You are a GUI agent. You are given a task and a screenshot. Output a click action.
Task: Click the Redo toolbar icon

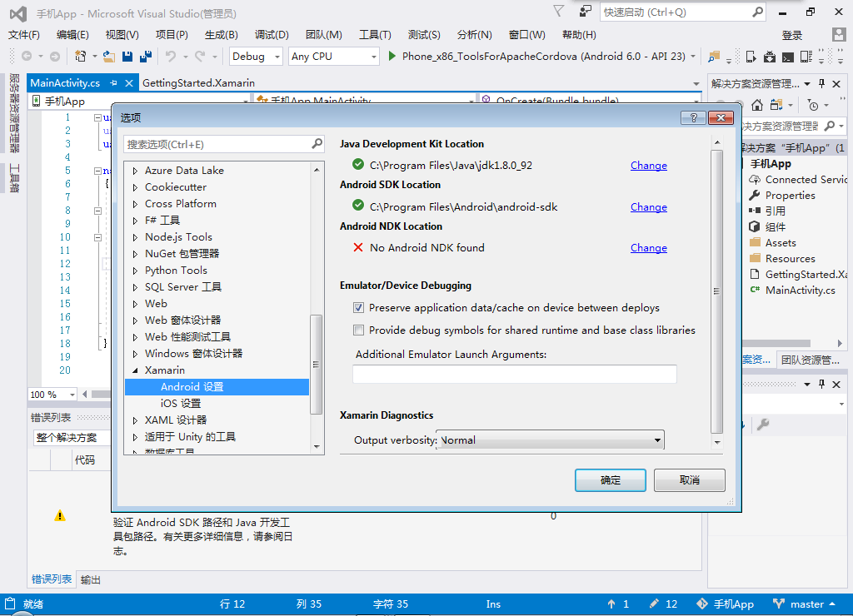(200, 57)
